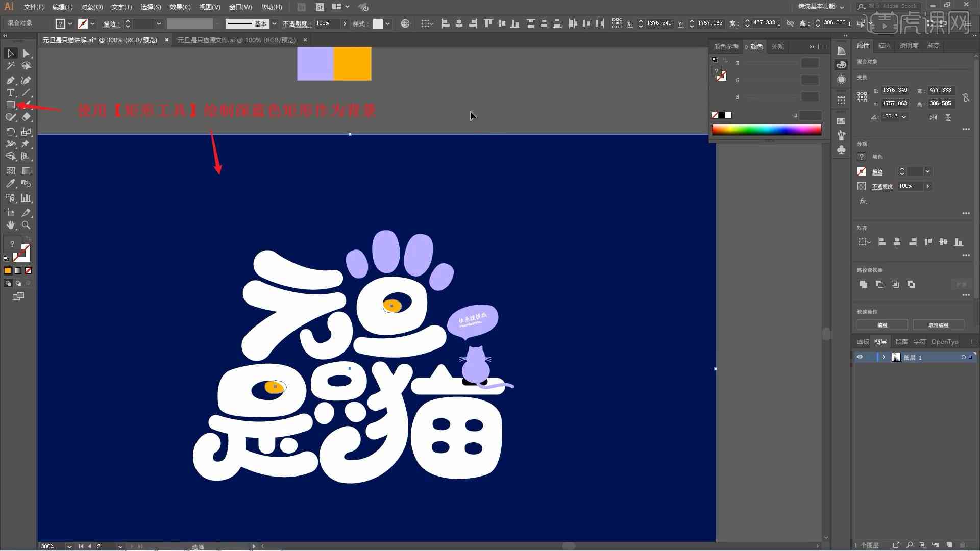The height and width of the screenshot is (551, 980).
Task: Click the 编辑 quick action button
Action: (883, 325)
